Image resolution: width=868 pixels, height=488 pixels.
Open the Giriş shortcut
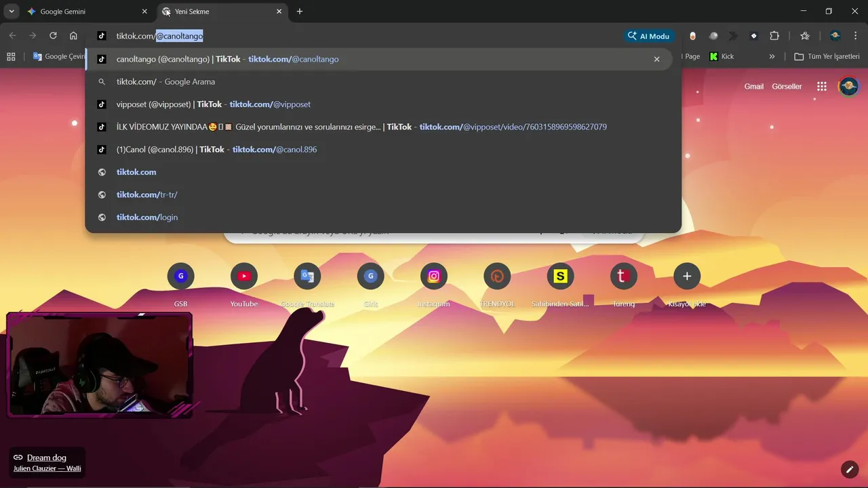pos(370,285)
